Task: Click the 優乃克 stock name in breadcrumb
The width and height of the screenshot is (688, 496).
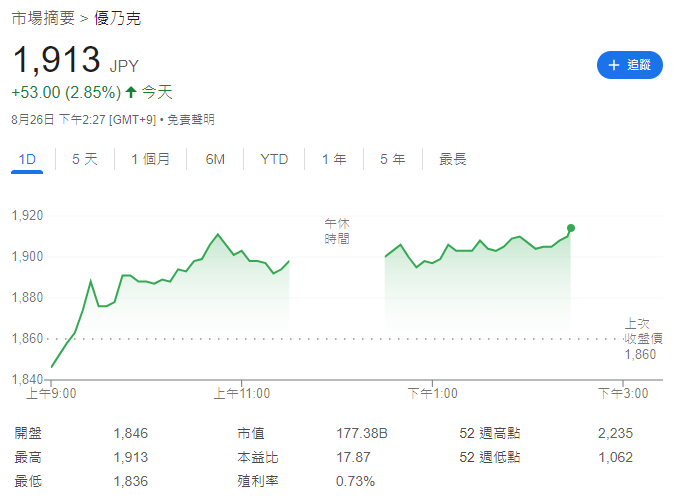Action: click(118, 18)
